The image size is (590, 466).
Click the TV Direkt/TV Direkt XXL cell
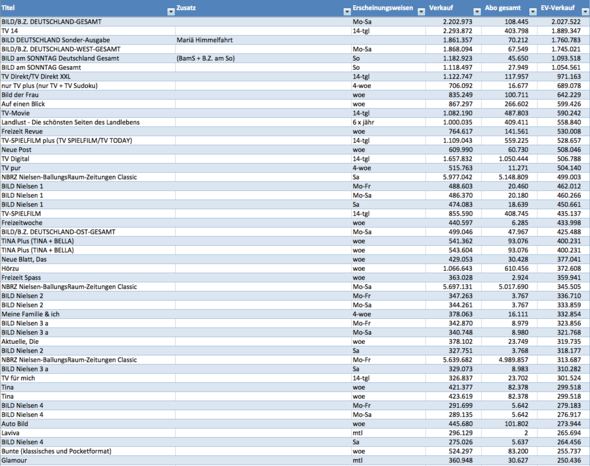click(x=88, y=76)
